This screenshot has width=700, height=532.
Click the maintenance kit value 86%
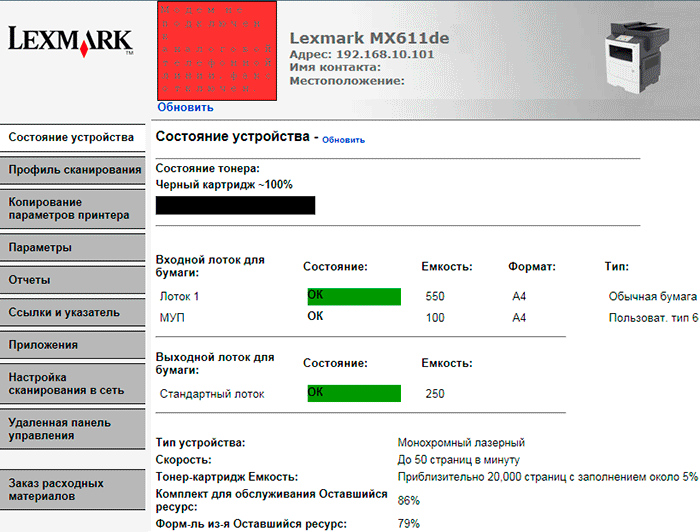[x=408, y=501]
